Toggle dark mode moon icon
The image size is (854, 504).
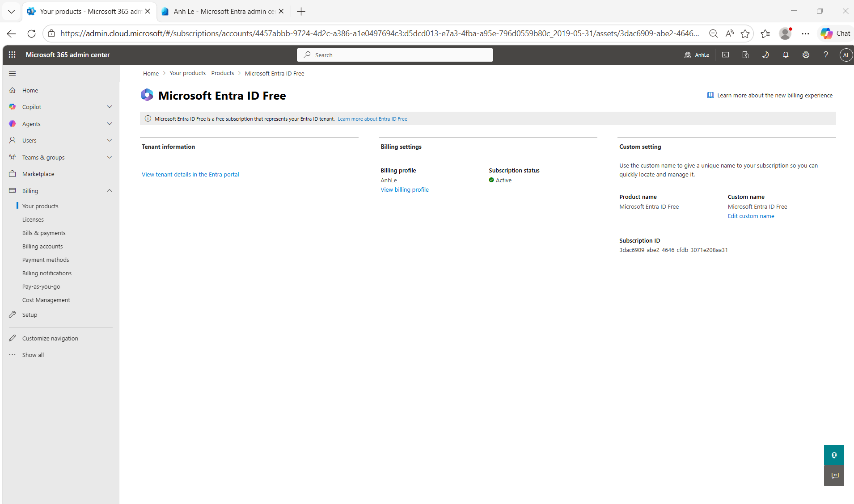(765, 55)
